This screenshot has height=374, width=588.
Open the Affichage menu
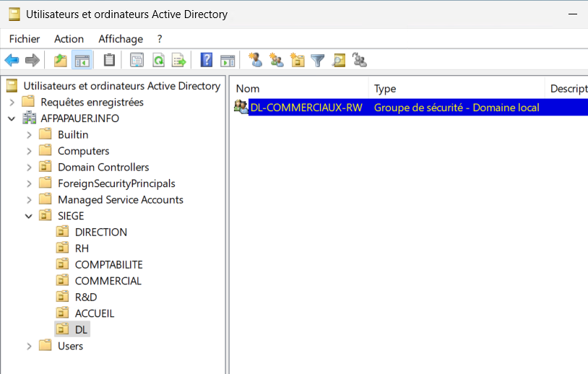[121, 39]
